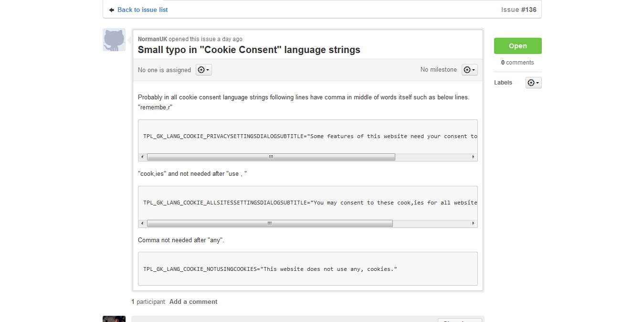
Task: Click the Add a comment link
Action: click(x=193, y=301)
